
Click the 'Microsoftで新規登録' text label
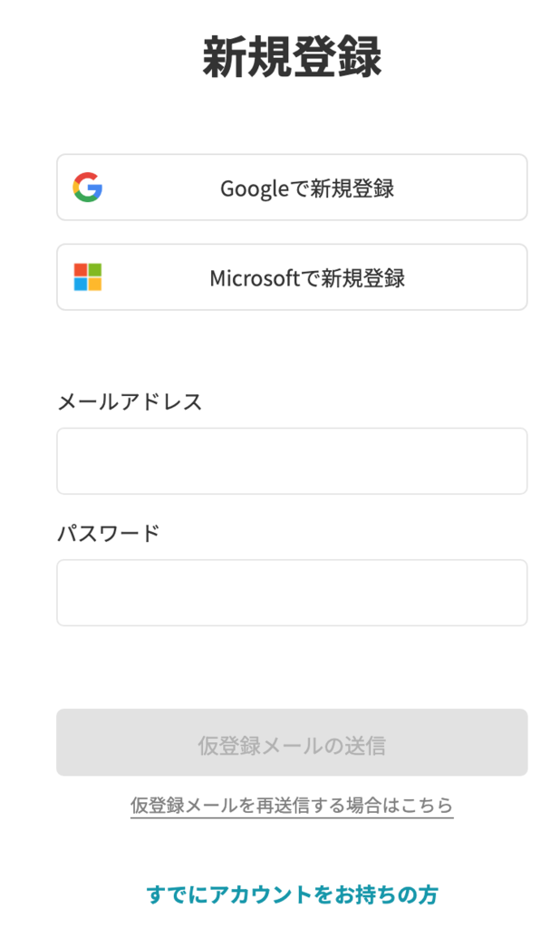[x=307, y=277]
